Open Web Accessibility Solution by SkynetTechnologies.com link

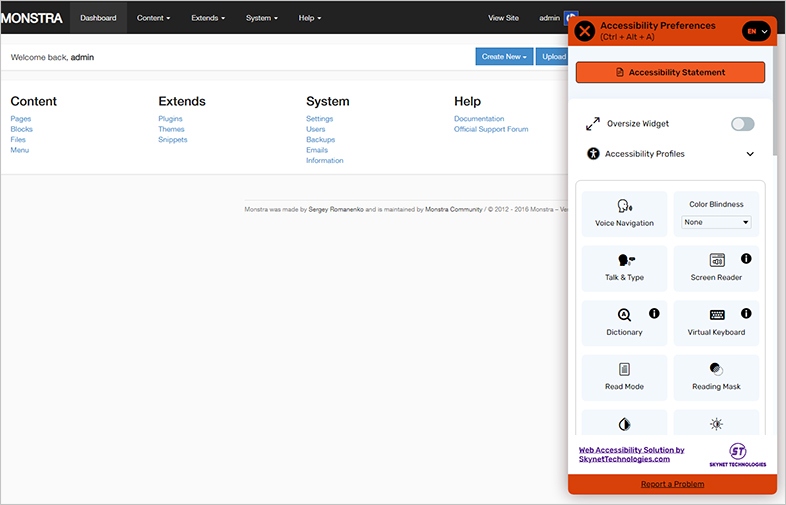point(632,454)
